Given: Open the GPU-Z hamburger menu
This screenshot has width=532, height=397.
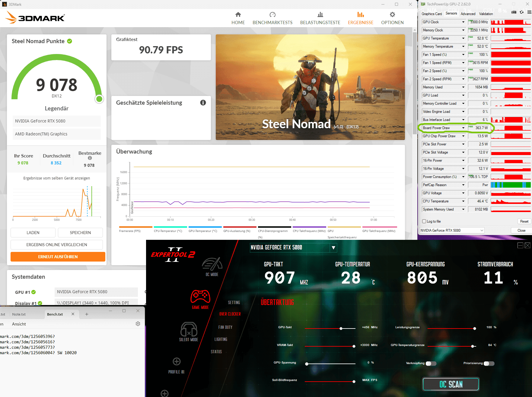Looking at the screenshot, I should point(529,12).
